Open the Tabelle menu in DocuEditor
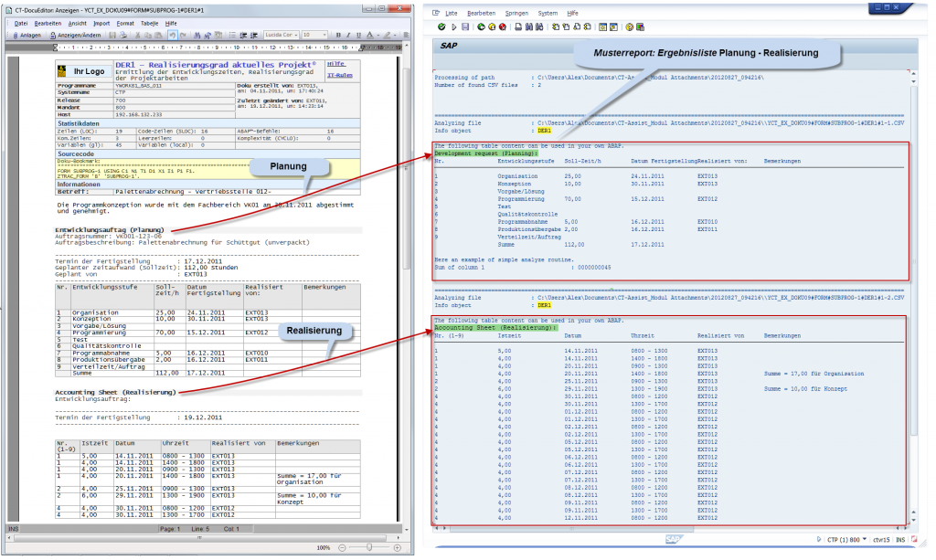This screenshot has height=560, width=936. pos(149,24)
